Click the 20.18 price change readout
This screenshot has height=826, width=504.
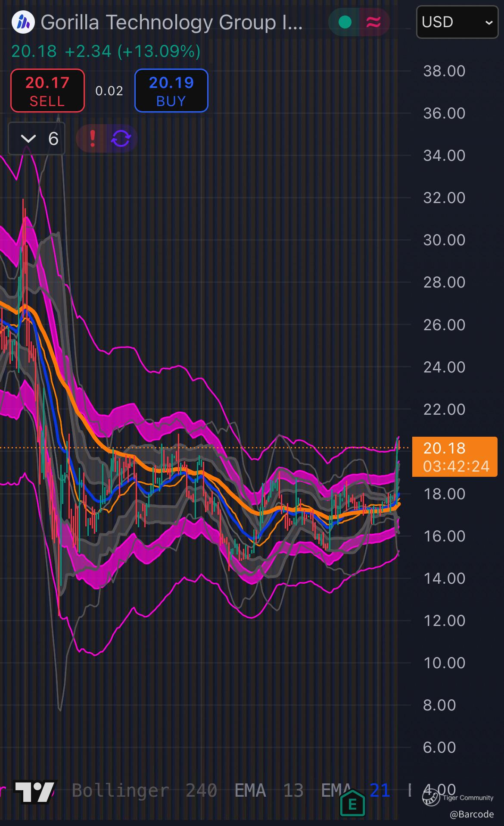(x=106, y=51)
